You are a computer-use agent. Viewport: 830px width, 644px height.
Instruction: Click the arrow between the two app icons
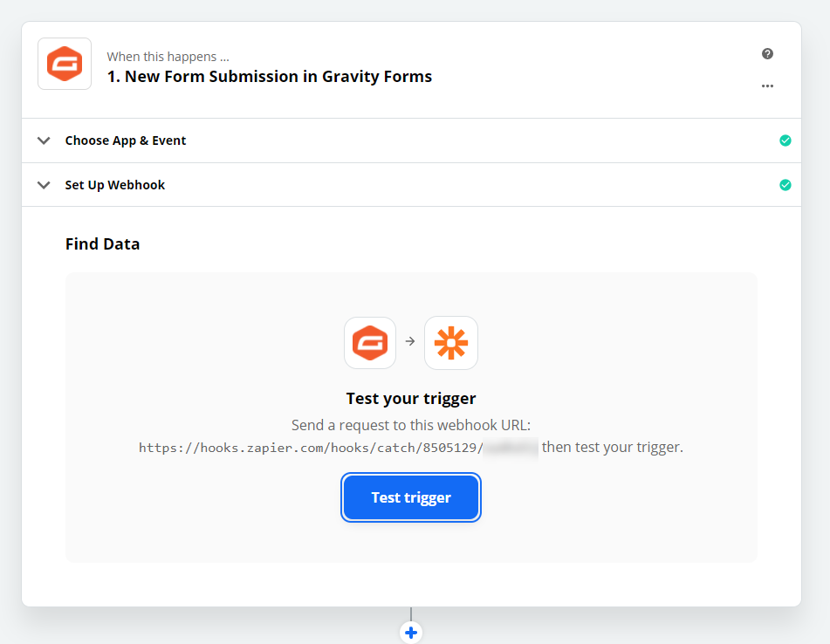click(410, 342)
